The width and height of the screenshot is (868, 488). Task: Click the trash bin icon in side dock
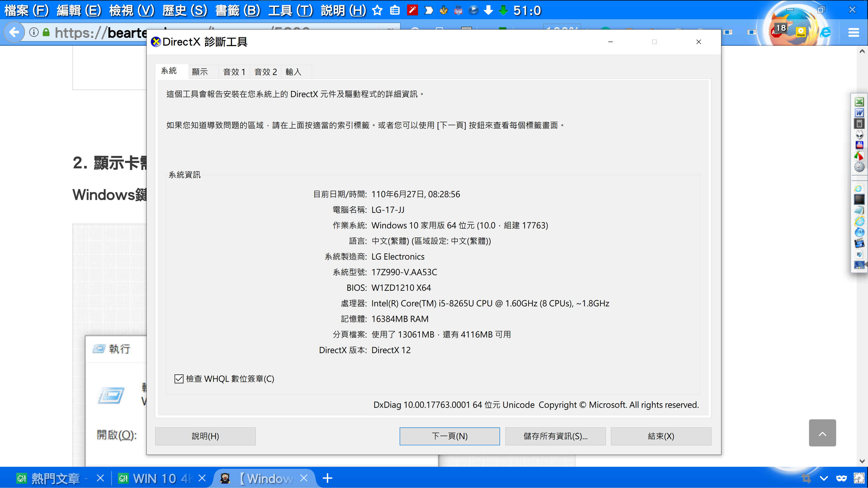coord(859,124)
